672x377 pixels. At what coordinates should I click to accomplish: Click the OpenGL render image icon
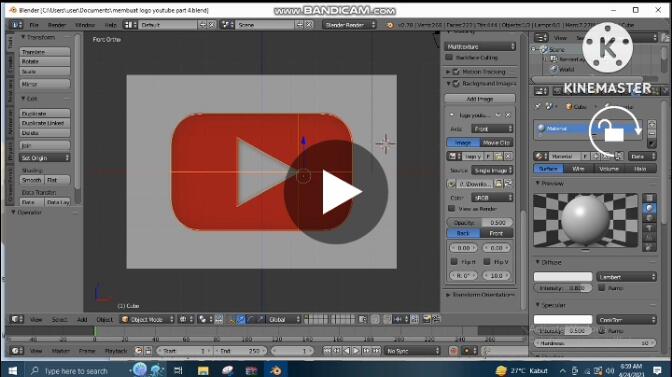point(427,319)
